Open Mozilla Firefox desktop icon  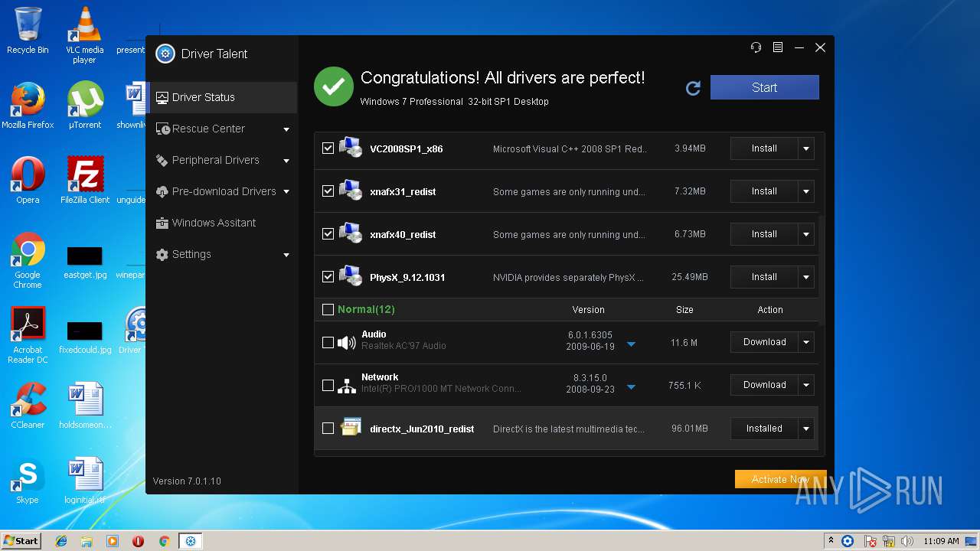28,106
